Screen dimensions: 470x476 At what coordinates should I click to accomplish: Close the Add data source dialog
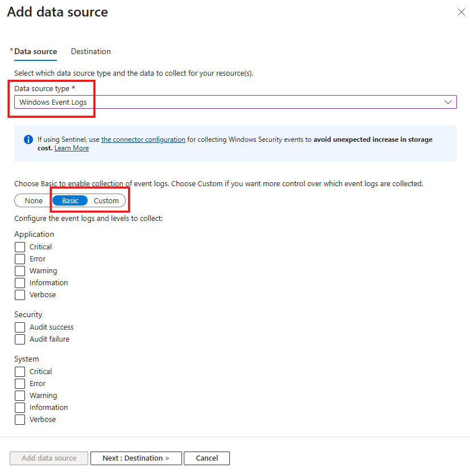tap(461, 11)
